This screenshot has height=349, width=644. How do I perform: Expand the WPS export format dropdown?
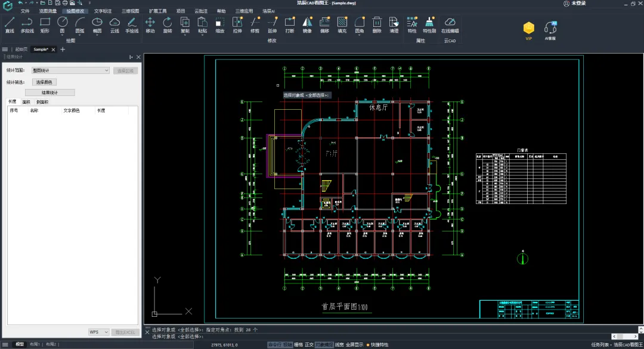point(98,332)
